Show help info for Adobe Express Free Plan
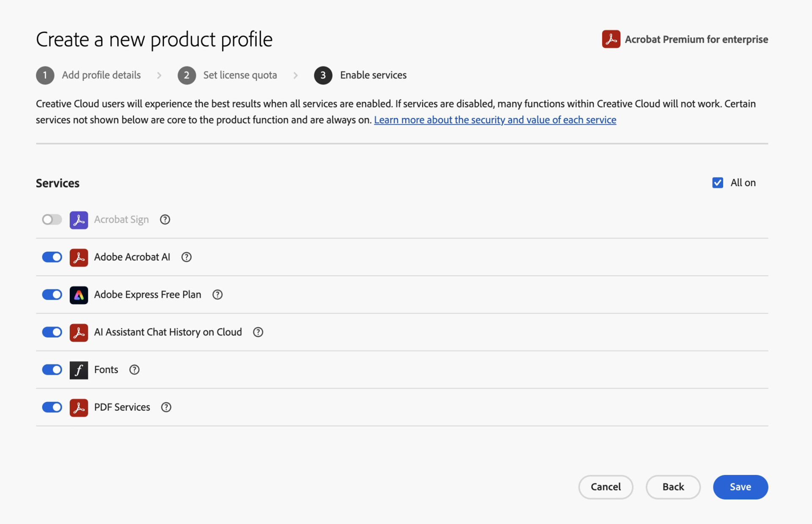812x524 pixels. [217, 295]
